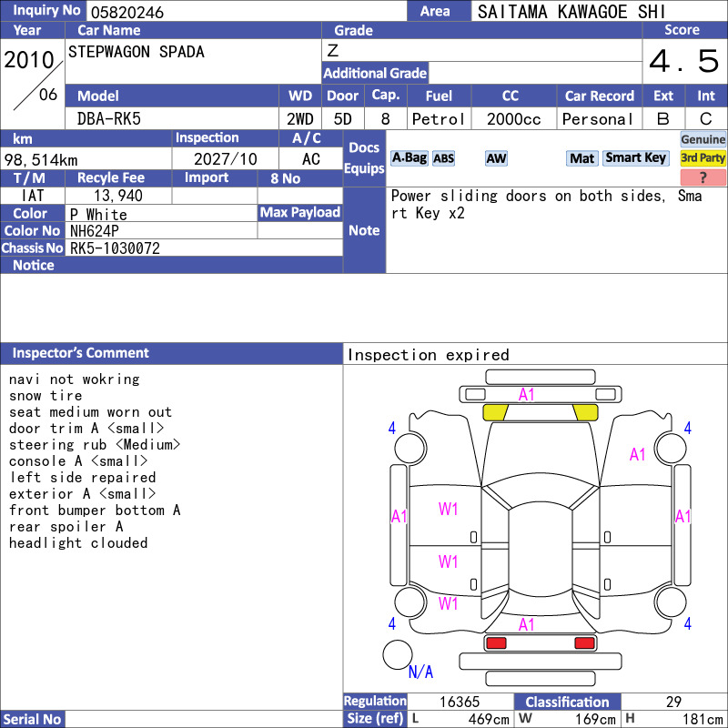Click the transmission value IAT

pos(33,196)
